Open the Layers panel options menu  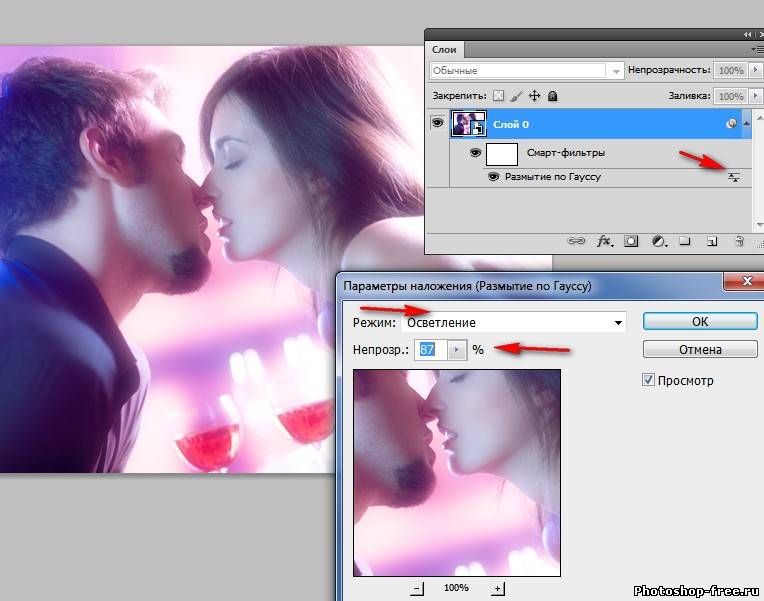click(755, 49)
